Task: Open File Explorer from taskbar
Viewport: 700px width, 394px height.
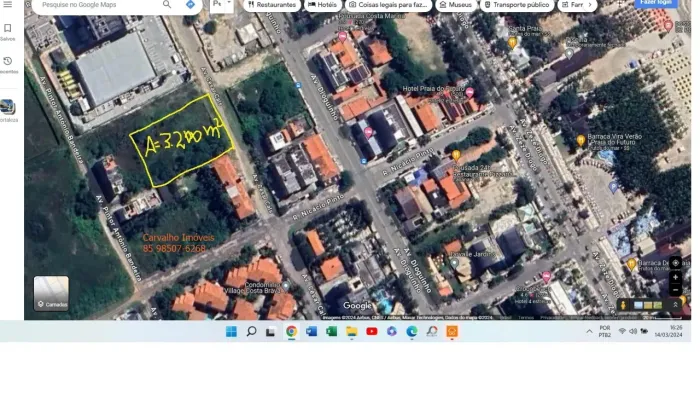Action: pyautogui.click(x=352, y=332)
